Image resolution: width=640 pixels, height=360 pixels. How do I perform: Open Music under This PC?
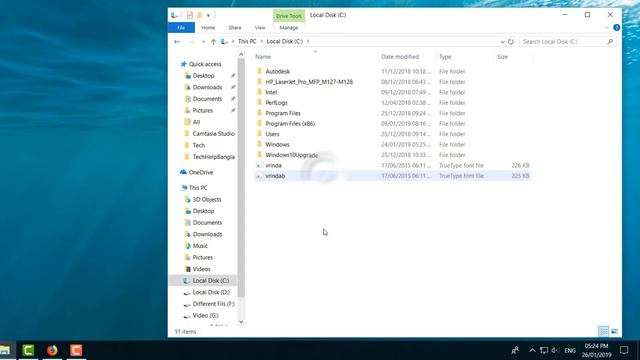click(x=200, y=246)
